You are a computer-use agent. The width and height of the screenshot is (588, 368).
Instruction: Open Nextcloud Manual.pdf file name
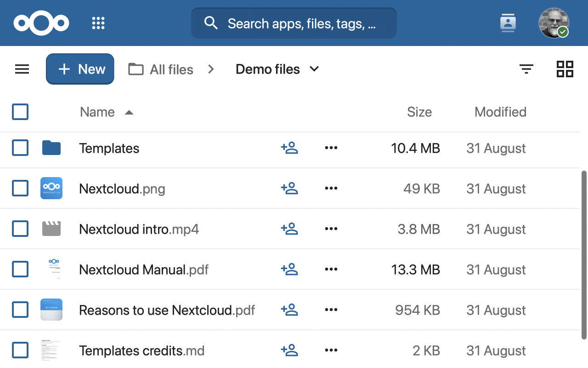144,270
